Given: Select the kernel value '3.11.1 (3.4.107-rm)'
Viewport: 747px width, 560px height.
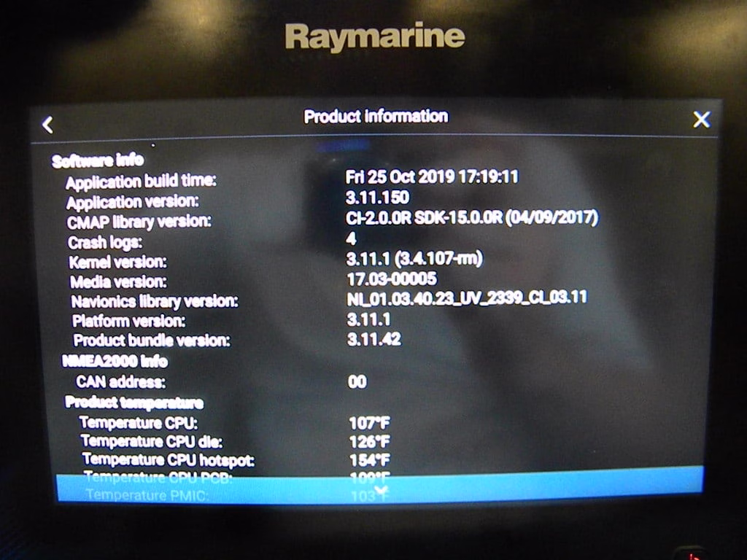Looking at the screenshot, I should (x=414, y=259).
